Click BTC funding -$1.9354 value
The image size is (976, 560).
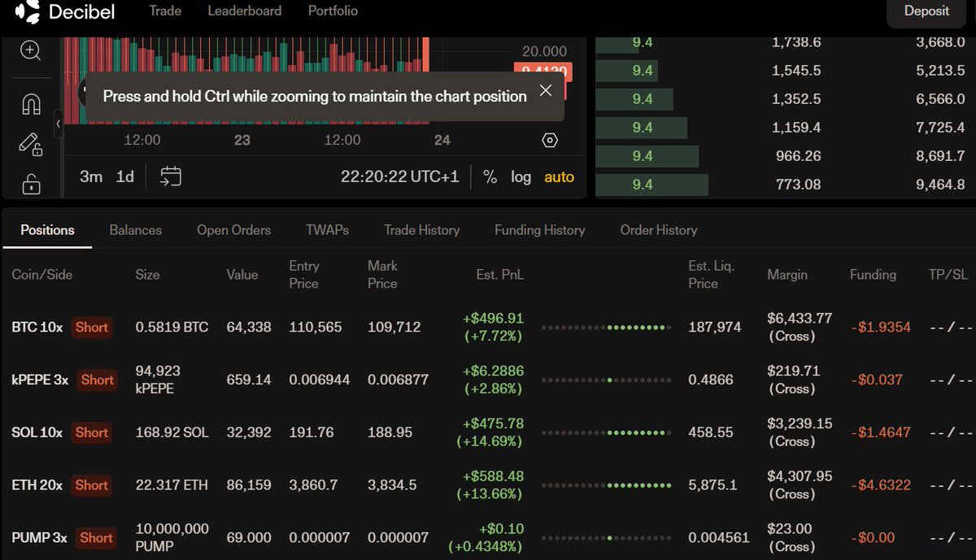[x=880, y=327]
